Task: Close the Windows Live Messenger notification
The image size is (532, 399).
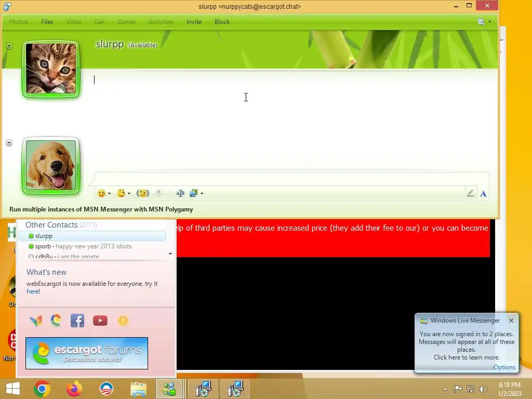Action: pyautogui.click(x=511, y=320)
